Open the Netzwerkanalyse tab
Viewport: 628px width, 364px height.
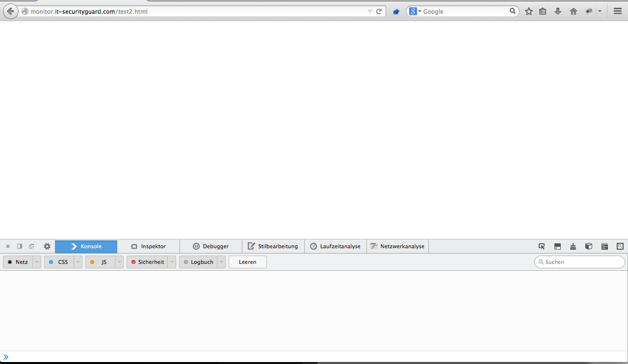click(x=398, y=246)
